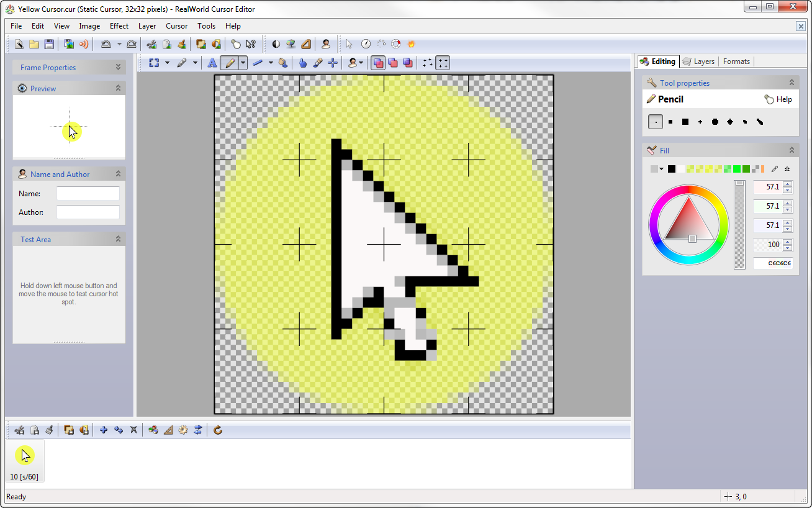Add a frame with single blue plus
The height and width of the screenshot is (508, 812).
(104, 430)
